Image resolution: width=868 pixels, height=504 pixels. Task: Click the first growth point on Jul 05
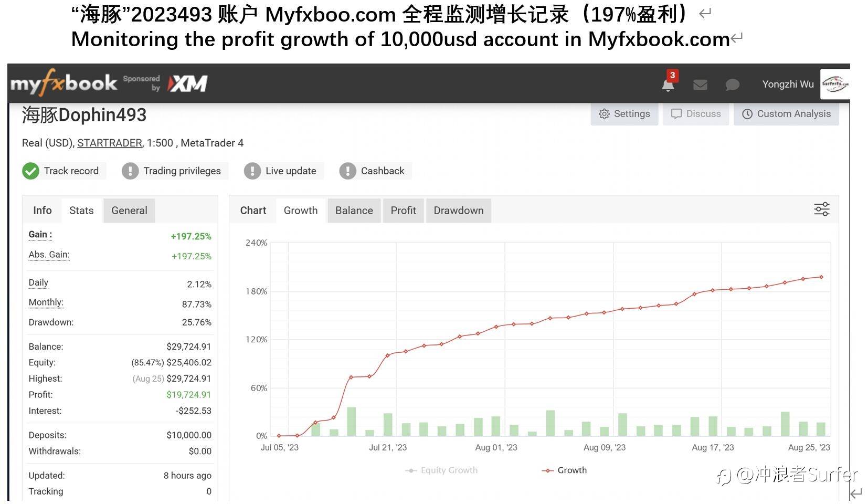pyautogui.click(x=279, y=436)
